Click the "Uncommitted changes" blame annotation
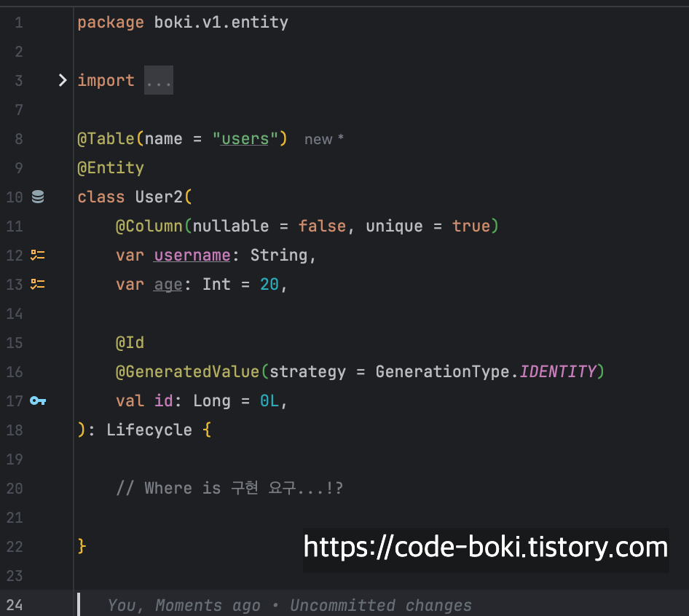 coord(380,605)
